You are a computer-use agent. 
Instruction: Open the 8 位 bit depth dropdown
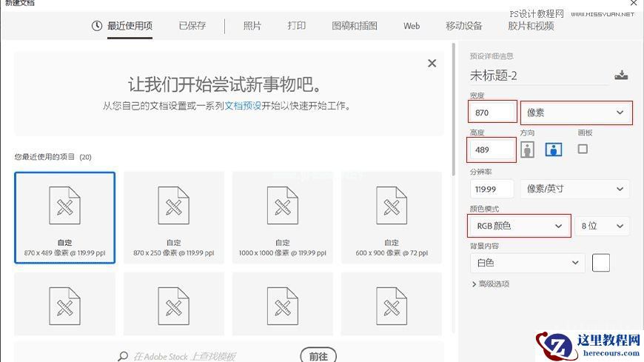[602, 226]
